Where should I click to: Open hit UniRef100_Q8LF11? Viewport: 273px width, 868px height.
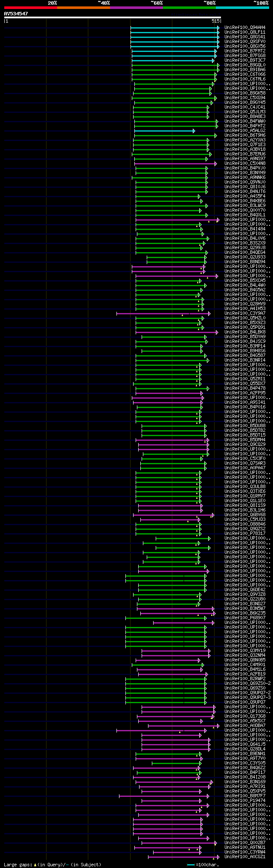click(x=245, y=32)
